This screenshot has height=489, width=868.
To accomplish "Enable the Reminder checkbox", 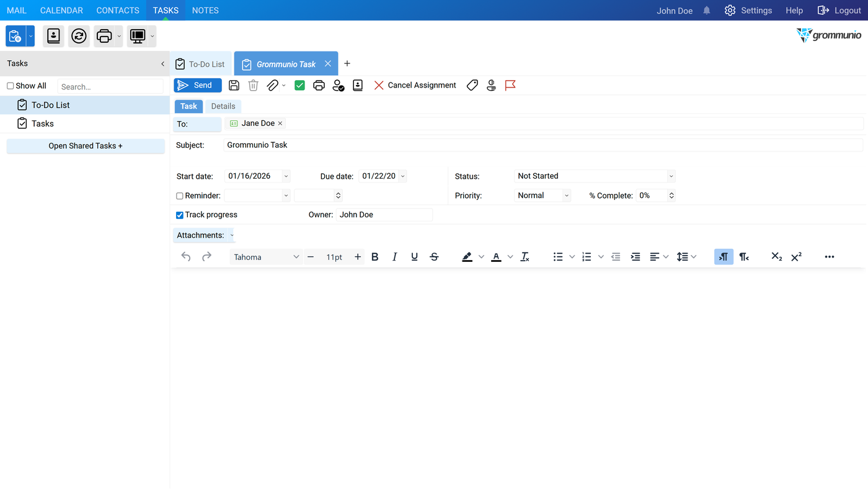I will pyautogui.click(x=180, y=196).
